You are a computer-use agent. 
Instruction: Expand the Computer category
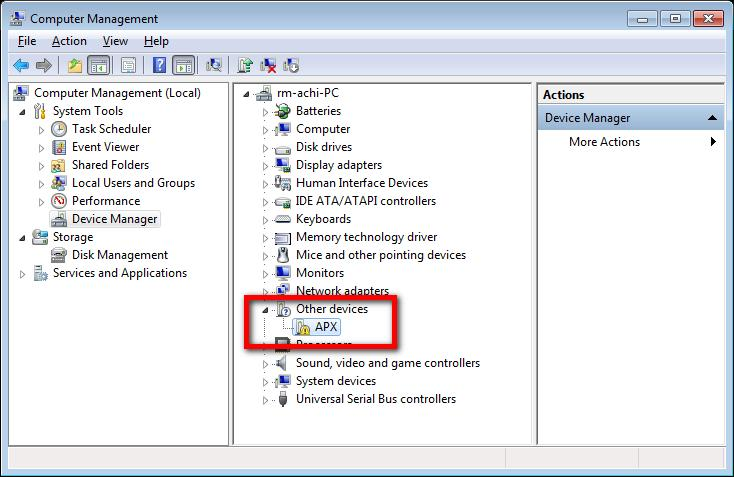[265, 130]
